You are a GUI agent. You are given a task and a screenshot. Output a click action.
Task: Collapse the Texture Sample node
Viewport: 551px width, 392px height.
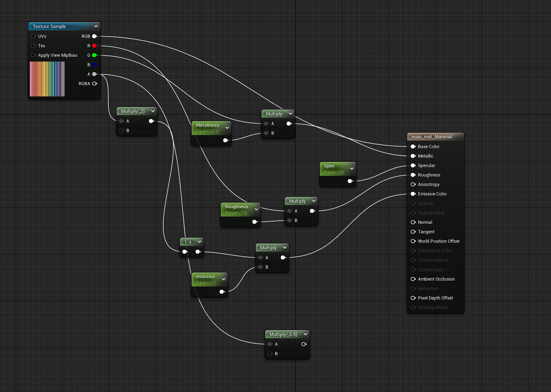coord(96,26)
